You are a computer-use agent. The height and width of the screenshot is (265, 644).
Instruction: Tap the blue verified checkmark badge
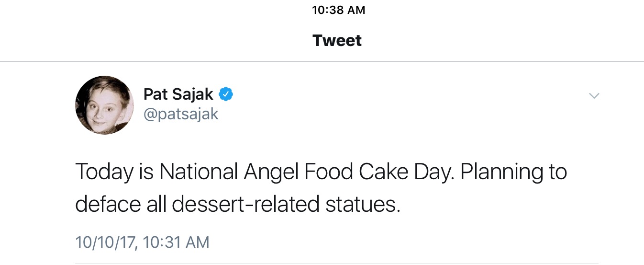click(226, 94)
